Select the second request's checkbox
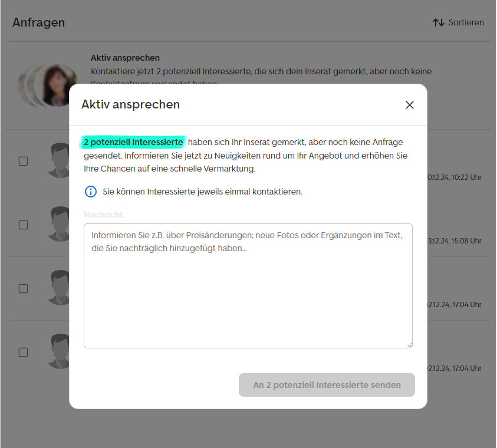 click(x=23, y=225)
